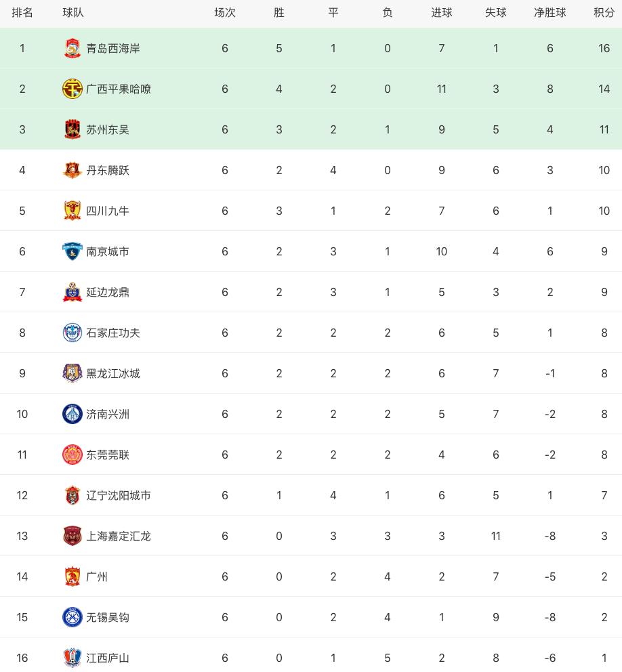Click the 丹东腾跃 club logo
Image resolution: width=622 pixels, height=672 pixels.
[72, 170]
